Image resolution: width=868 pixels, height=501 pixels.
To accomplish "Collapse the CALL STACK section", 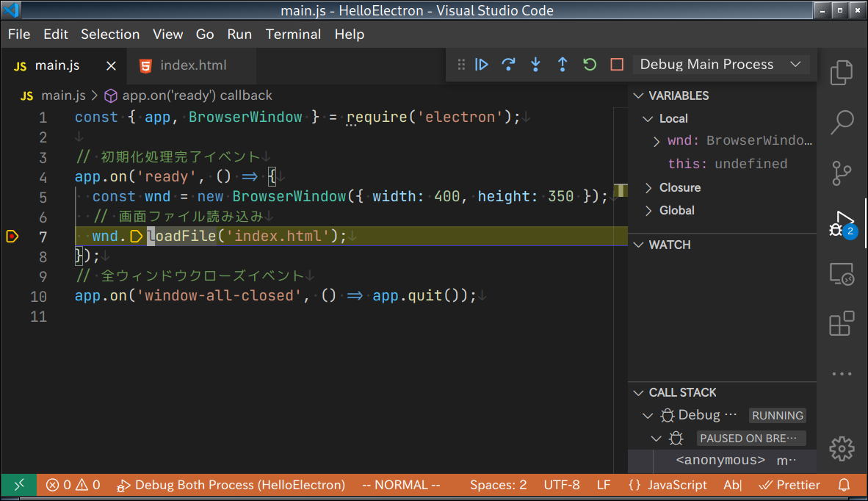I will point(638,393).
